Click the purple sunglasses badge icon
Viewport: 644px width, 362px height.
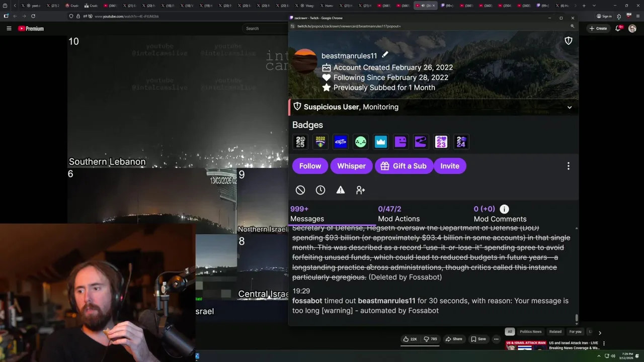tap(421, 142)
